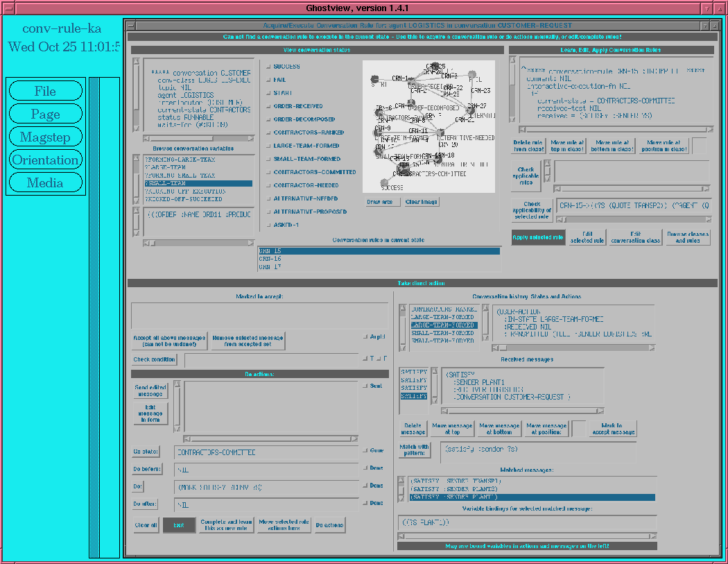This screenshot has width=728, height=564.
Task: Click Move rule at bottom in class
Action: coord(612,146)
